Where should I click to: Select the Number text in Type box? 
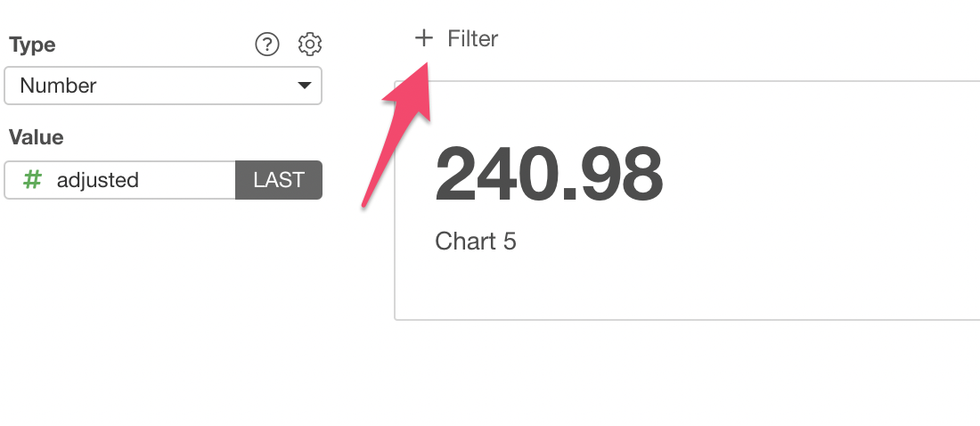pos(58,86)
